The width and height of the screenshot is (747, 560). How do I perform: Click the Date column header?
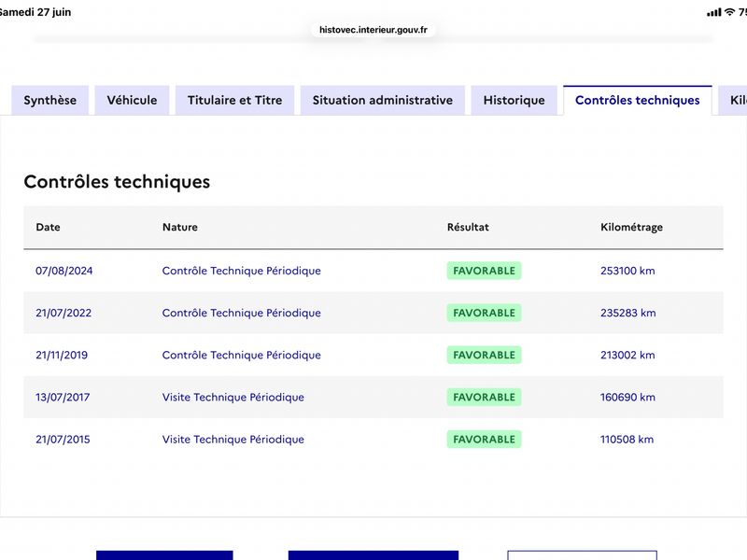pos(49,227)
